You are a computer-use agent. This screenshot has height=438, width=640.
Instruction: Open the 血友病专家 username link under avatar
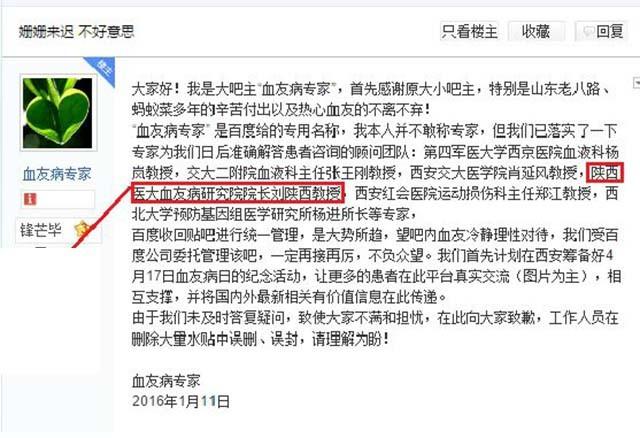pos(57,174)
